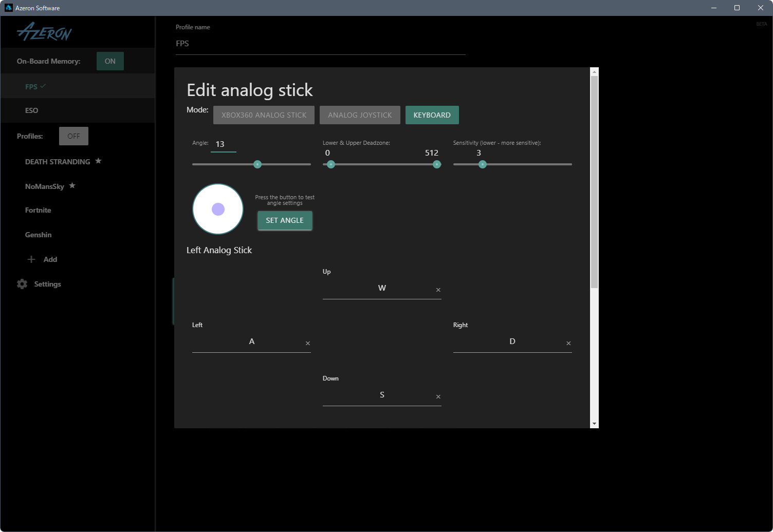
Task: Minimize the Azeron Software window
Action: pyautogui.click(x=714, y=8)
